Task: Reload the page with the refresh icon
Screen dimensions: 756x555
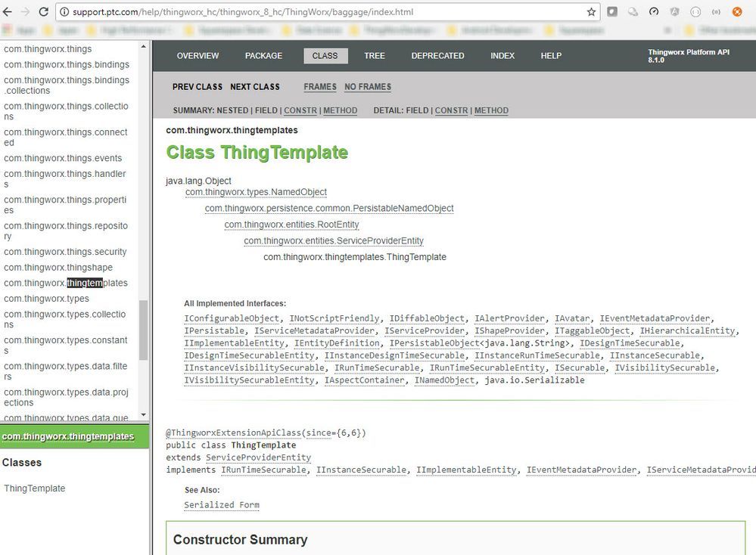Action: point(43,11)
